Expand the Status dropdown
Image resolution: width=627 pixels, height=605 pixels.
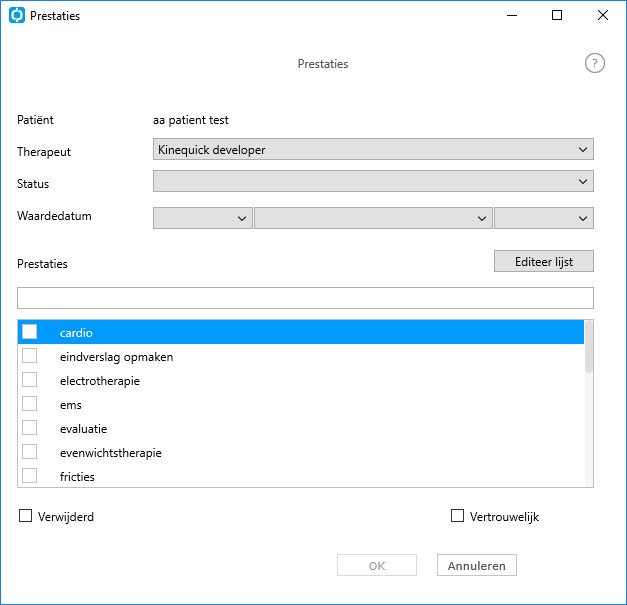[x=373, y=181]
